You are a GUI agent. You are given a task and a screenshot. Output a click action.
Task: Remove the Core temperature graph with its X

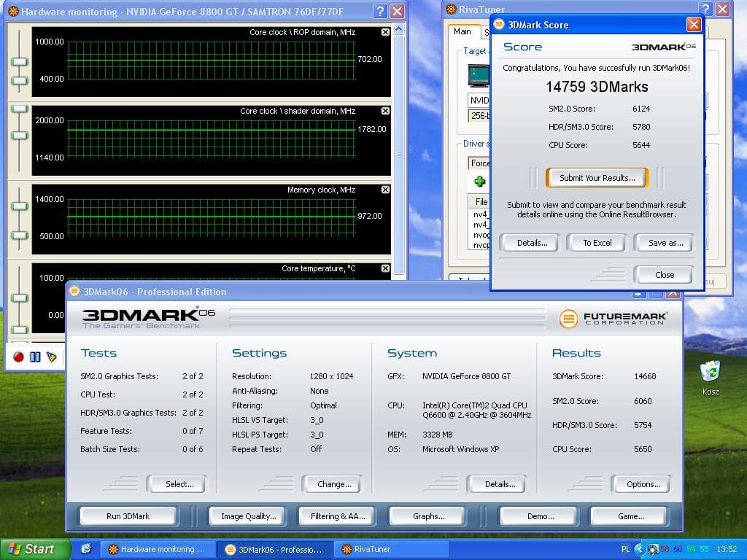[385, 268]
